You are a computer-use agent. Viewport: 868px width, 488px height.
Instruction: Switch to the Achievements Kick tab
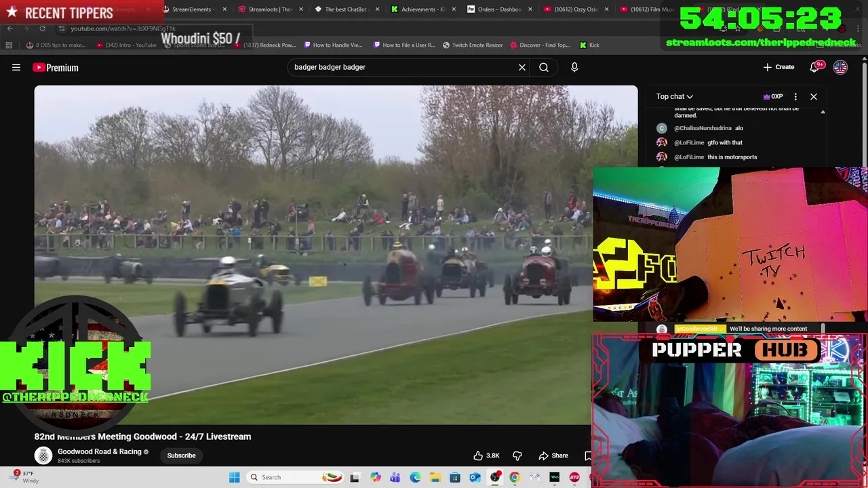tap(422, 9)
